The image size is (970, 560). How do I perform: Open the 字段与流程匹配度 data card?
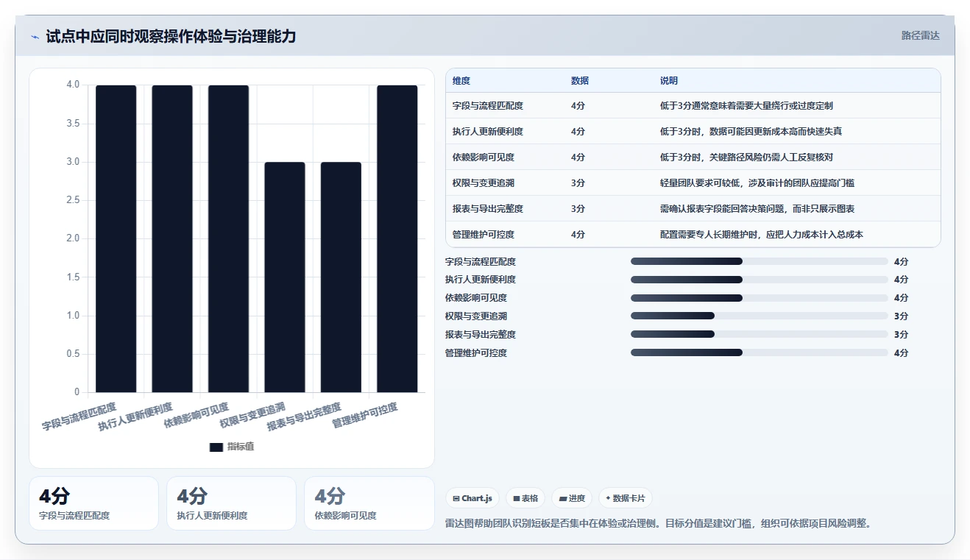click(93, 503)
